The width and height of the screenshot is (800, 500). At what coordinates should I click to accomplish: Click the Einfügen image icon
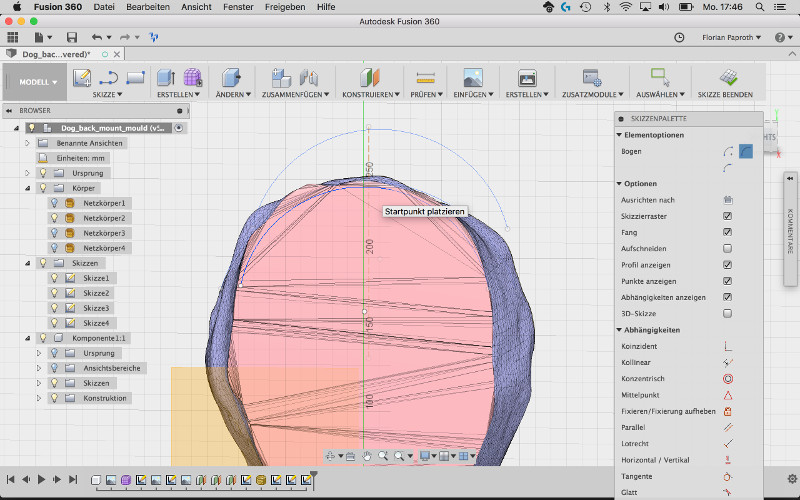[473, 77]
